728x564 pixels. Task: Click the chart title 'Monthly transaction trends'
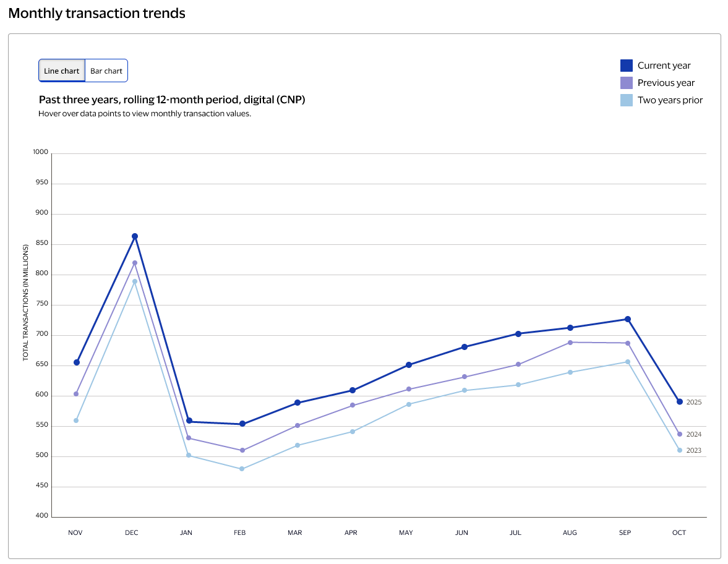click(x=96, y=12)
